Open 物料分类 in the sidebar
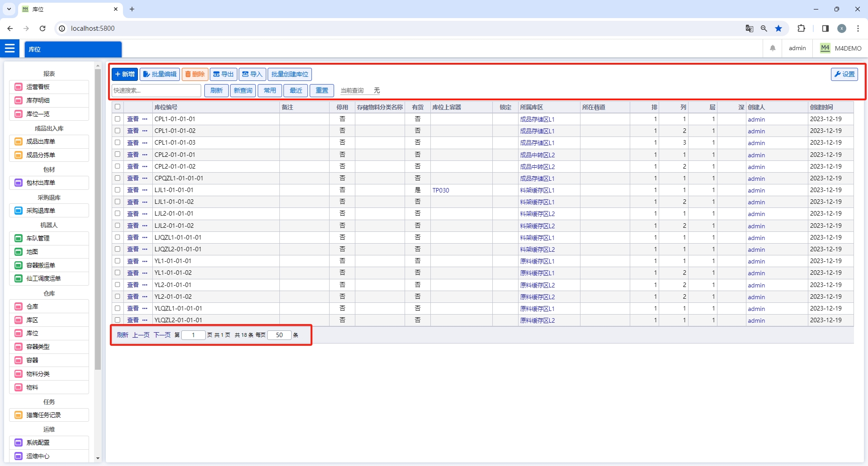The width and height of the screenshot is (868, 466). (x=49, y=374)
